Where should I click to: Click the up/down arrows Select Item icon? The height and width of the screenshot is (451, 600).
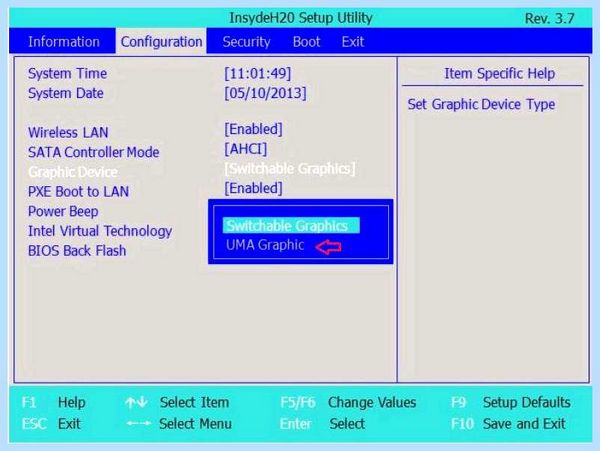pos(136,402)
